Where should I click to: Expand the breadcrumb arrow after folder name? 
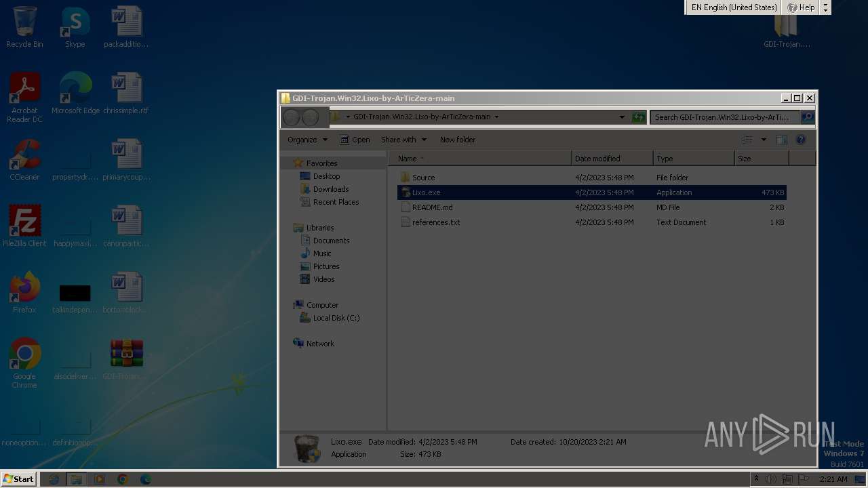tap(496, 117)
